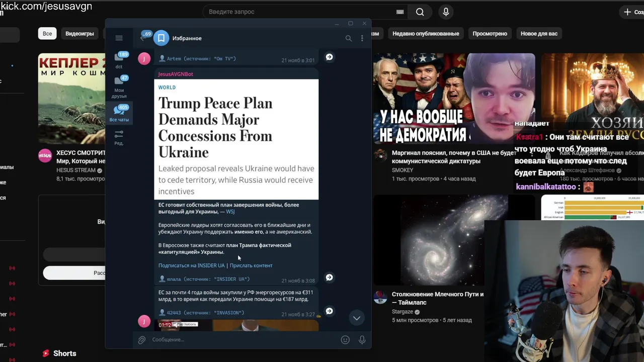
Task: Open Saved Messages bookmark avatar
Action: (x=161, y=38)
